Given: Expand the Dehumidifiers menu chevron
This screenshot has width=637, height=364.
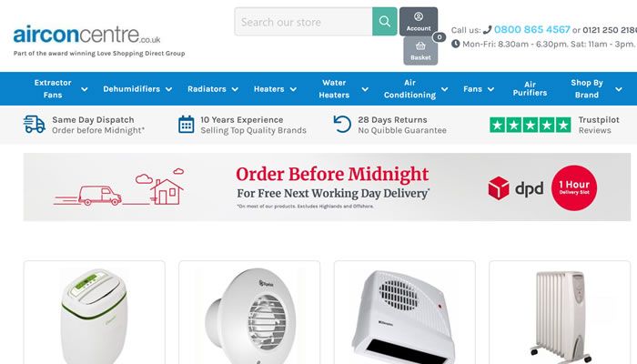Looking at the screenshot, I should tap(168, 89).
